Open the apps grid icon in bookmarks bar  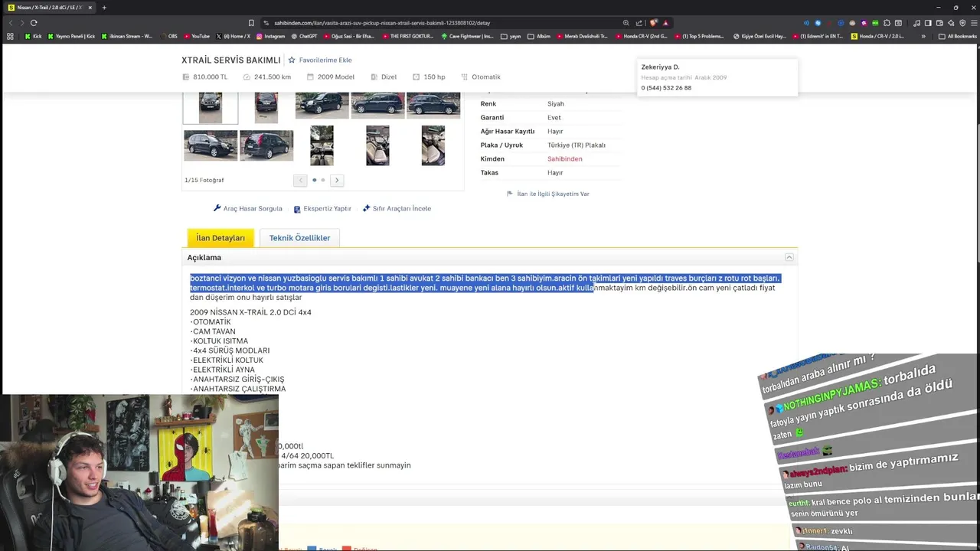[x=10, y=36]
